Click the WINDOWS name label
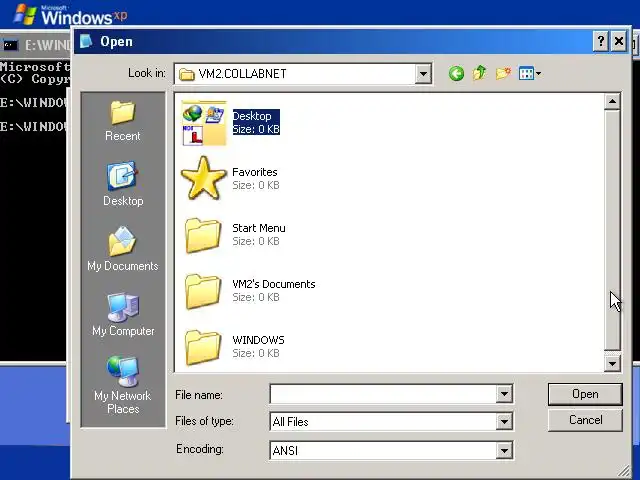640x480 pixels. click(x=258, y=340)
